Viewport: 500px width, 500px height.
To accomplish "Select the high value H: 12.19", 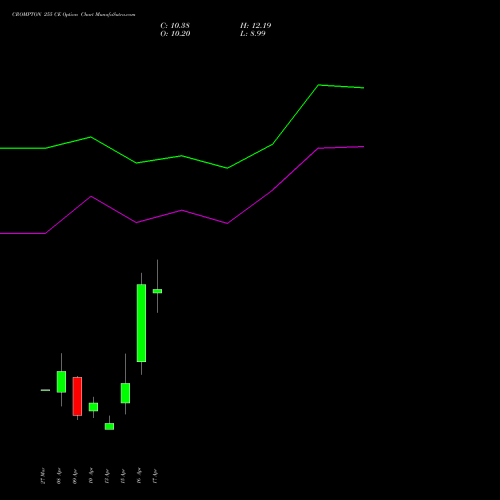I will click(256, 26).
